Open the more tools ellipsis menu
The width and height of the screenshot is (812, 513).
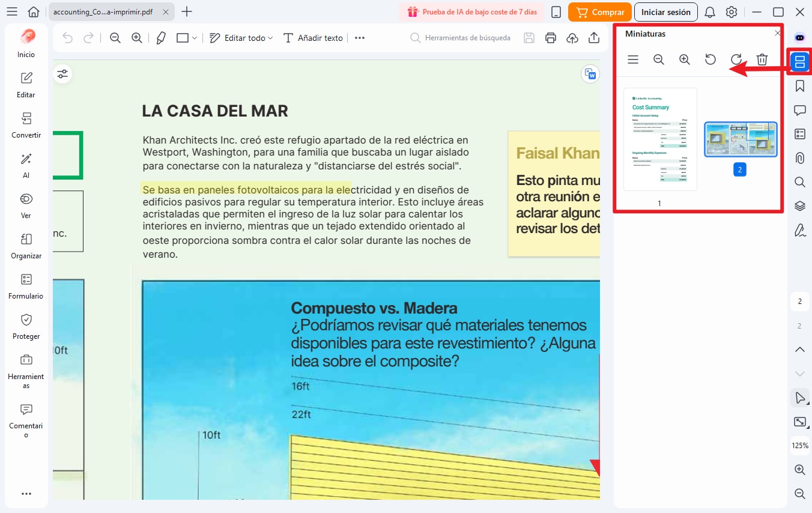pyautogui.click(x=359, y=37)
